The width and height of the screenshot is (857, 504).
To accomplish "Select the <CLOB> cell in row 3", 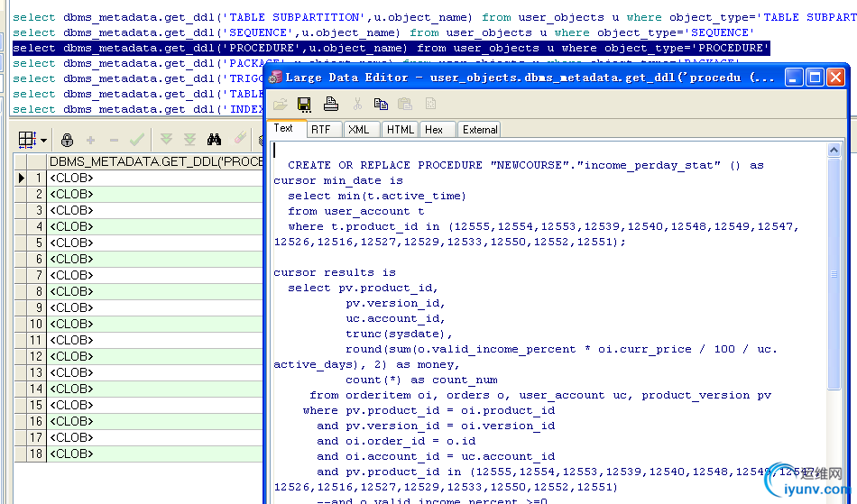I will 155,210.
